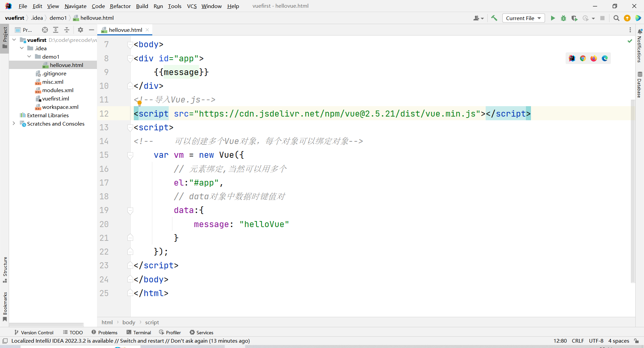Hide the Project panel with minus icon
The width and height of the screenshot is (644, 348).
coord(91,30)
